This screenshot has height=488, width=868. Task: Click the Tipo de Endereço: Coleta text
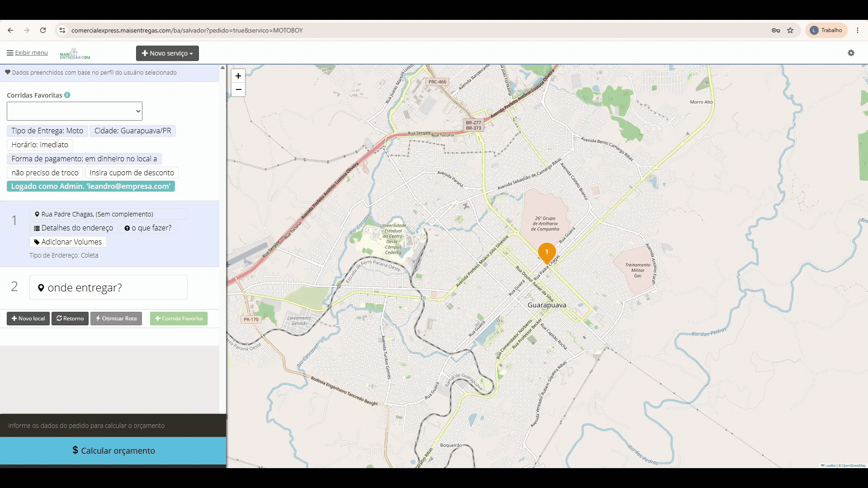[64, 255]
